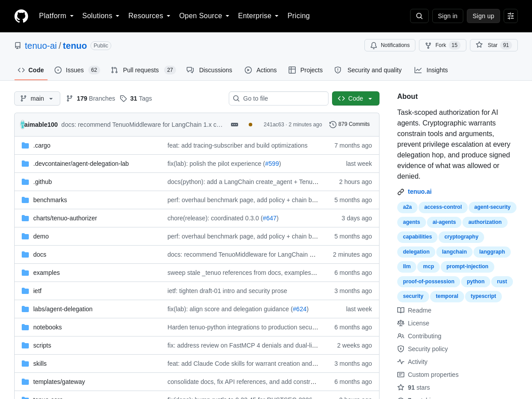Viewport: 532px width, 399px height.
Task: Expand the Enterprise menu
Action: (258, 16)
